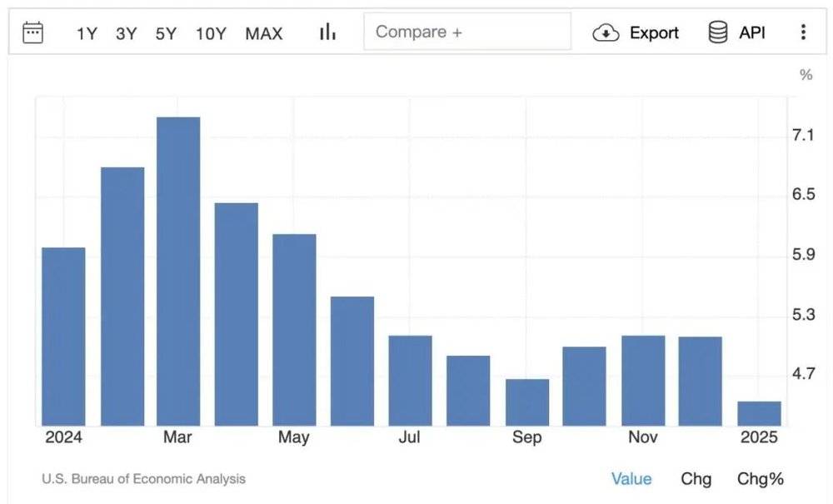Screen dimensions: 833x504
Task: Click the U.S. Bureau of Economic Analysis source
Action: click(x=143, y=479)
